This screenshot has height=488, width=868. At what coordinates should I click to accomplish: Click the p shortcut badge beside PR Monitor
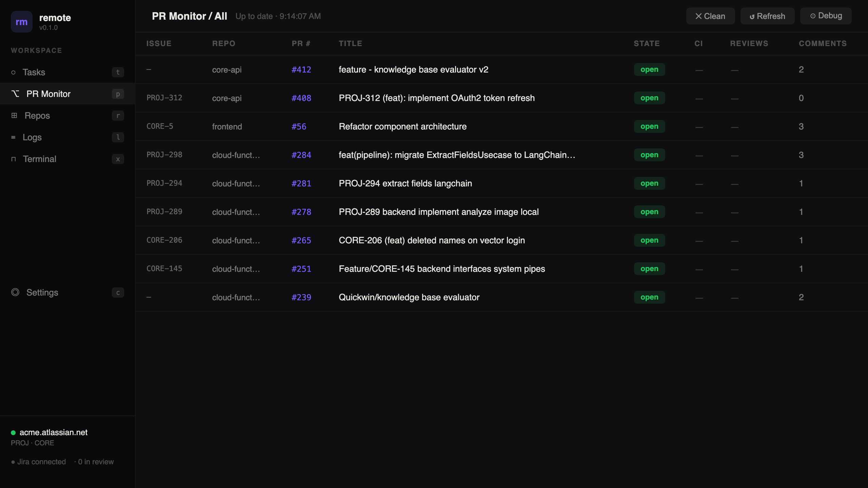[118, 94]
